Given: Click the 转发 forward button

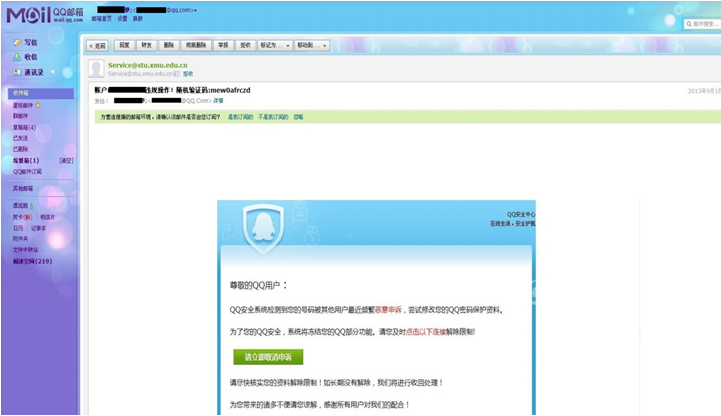Looking at the screenshot, I should click(147, 45).
